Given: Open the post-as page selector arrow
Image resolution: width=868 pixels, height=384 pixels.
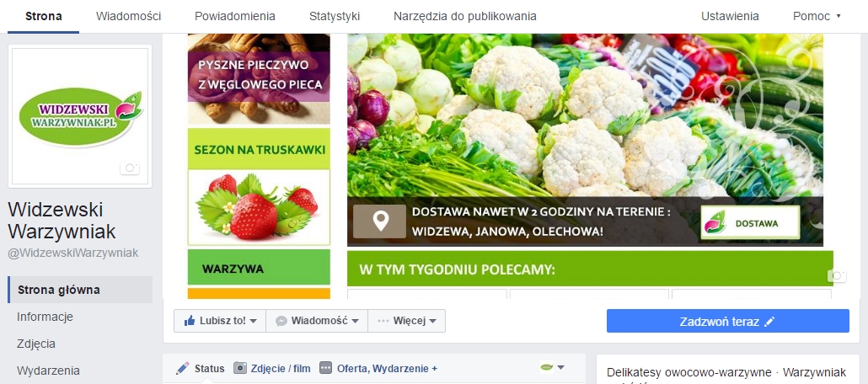Looking at the screenshot, I should (x=560, y=367).
